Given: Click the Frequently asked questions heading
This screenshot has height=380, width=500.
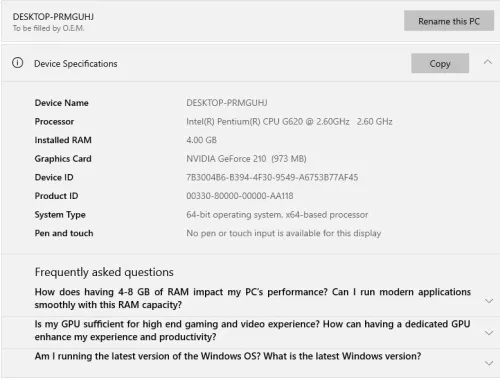Looking at the screenshot, I should (104, 272).
